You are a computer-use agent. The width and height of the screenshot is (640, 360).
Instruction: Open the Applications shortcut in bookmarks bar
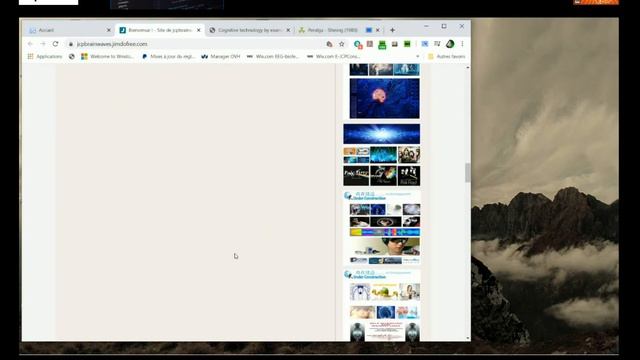(x=45, y=56)
